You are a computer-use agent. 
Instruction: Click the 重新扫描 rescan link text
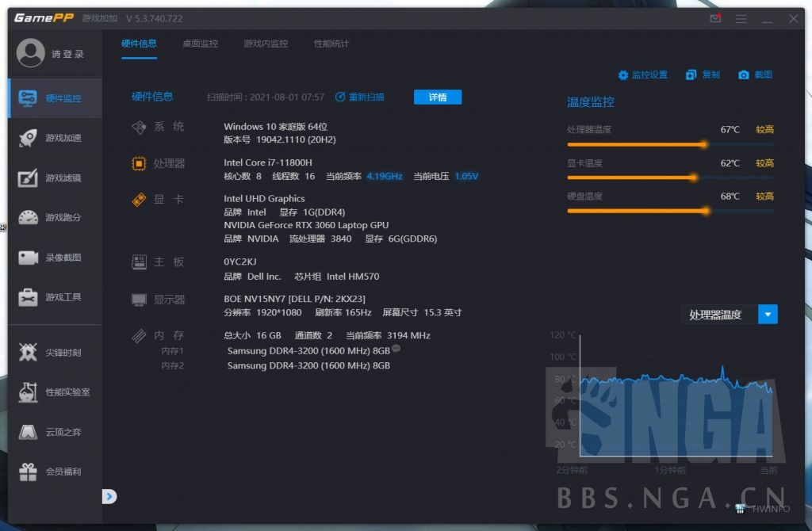[x=366, y=97]
